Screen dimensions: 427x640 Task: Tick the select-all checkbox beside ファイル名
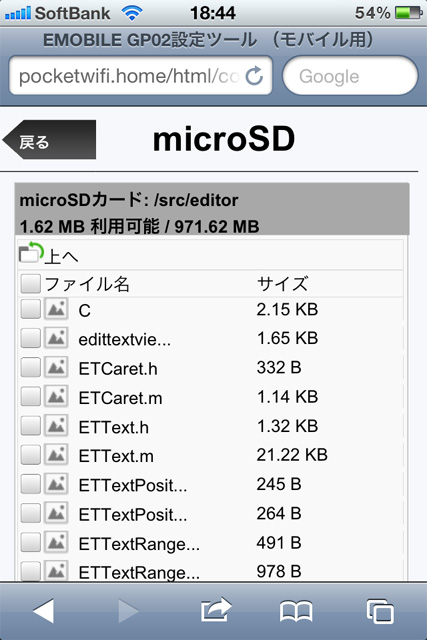31,283
